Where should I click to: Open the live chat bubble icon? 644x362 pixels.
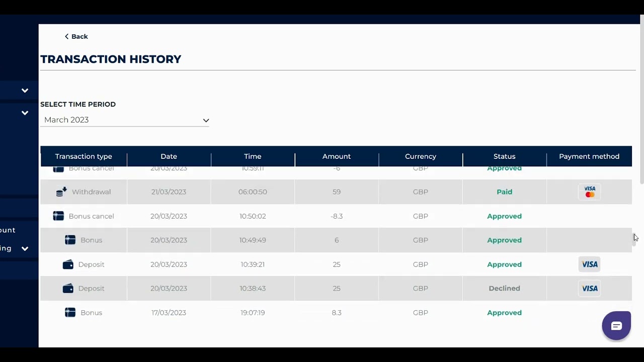tap(616, 326)
